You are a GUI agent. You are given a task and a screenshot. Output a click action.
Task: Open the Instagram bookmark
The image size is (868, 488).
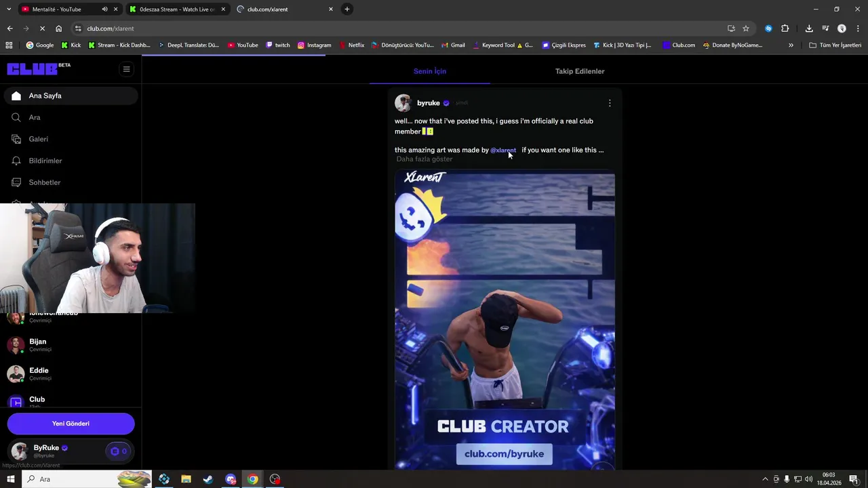(x=314, y=45)
